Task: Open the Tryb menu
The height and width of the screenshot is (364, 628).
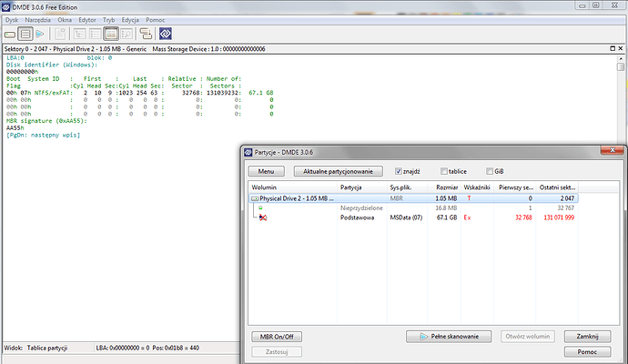Action: click(x=108, y=20)
